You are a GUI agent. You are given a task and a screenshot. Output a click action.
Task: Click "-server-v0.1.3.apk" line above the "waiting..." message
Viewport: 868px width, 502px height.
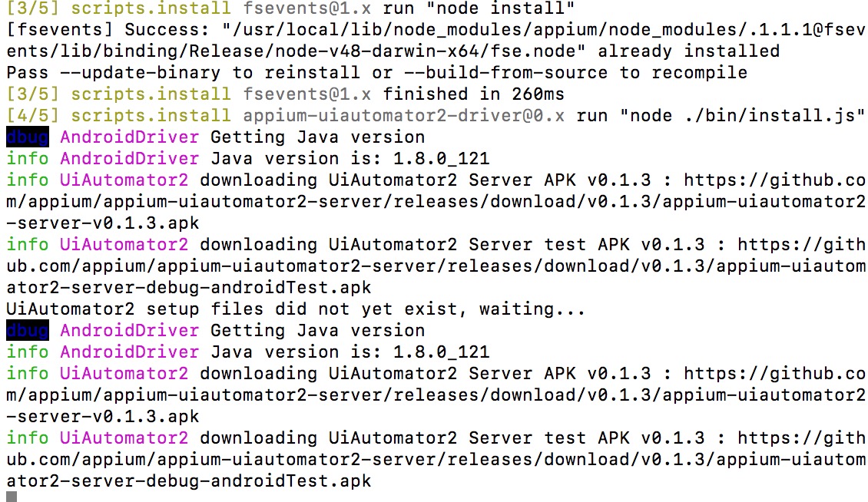pos(102,223)
